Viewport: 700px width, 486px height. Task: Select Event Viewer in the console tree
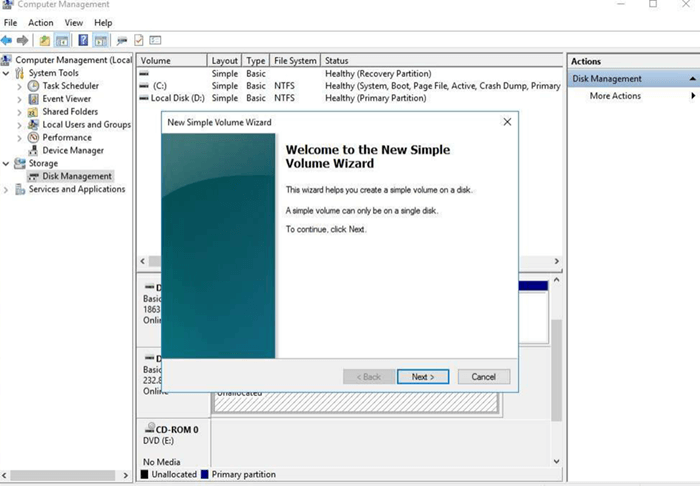coord(66,99)
